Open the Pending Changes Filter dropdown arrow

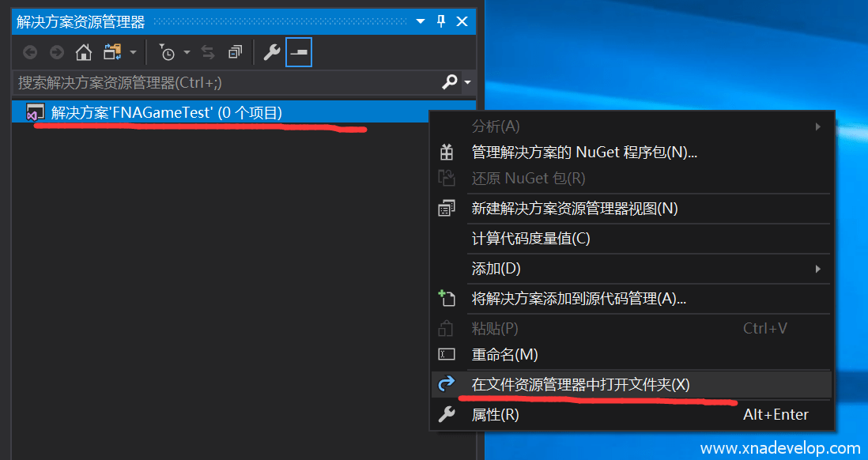tap(186, 52)
